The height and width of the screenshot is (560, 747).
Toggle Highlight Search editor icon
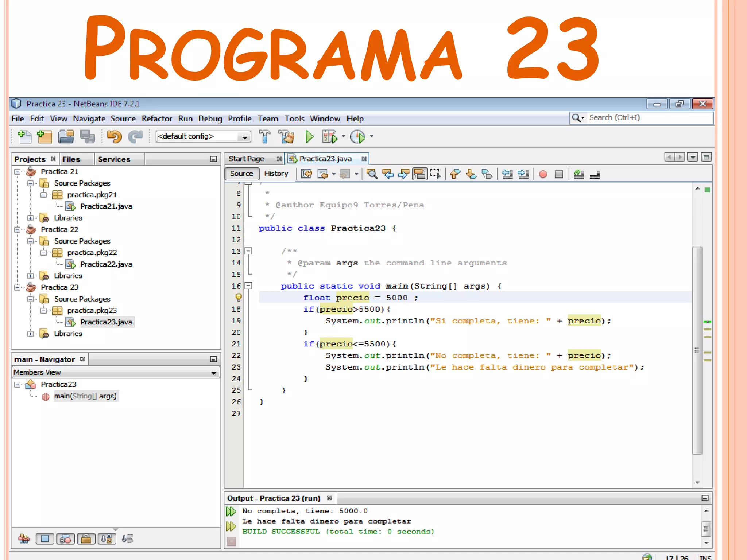[x=419, y=174]
